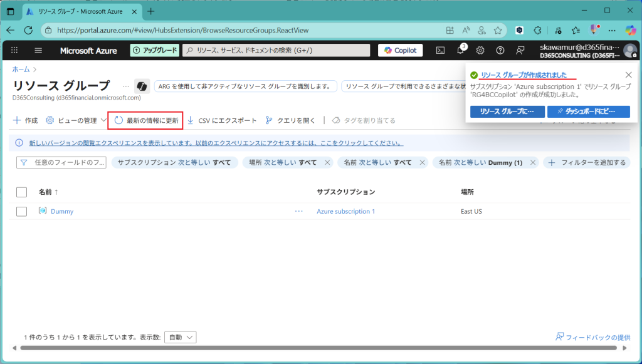Click フィードバックの提供 link
642x364 pixels.
click(x=592, y=338)
